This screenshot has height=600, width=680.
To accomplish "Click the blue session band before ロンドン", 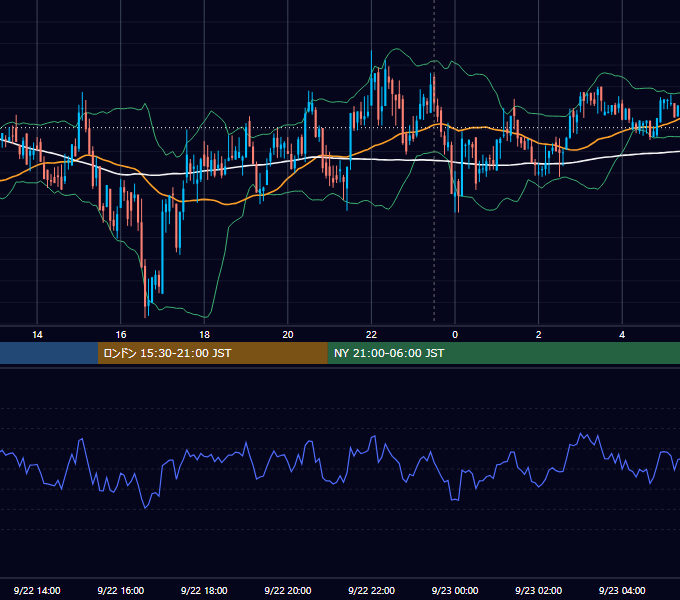I will coord(49,353).
